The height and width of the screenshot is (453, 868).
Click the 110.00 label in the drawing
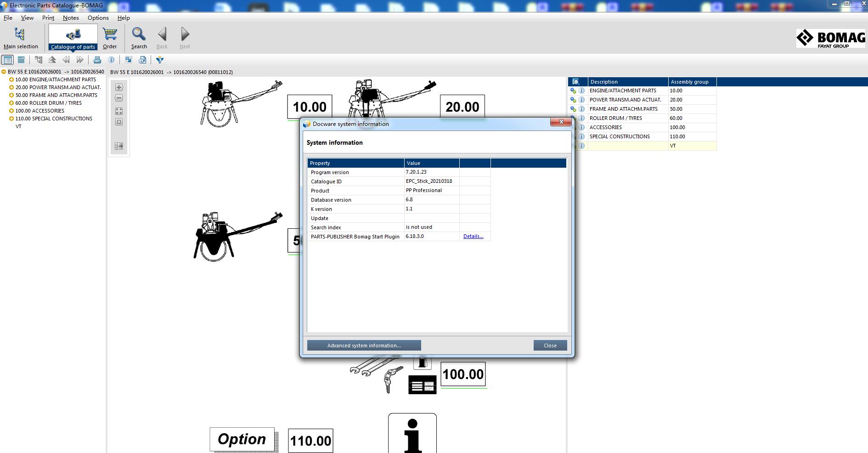[310, 441]
